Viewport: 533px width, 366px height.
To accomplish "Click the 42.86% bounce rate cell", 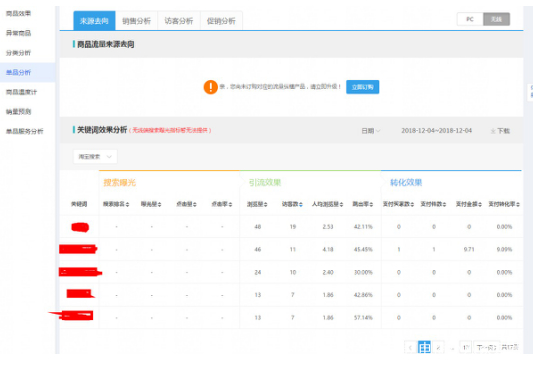I will [363, 295].
